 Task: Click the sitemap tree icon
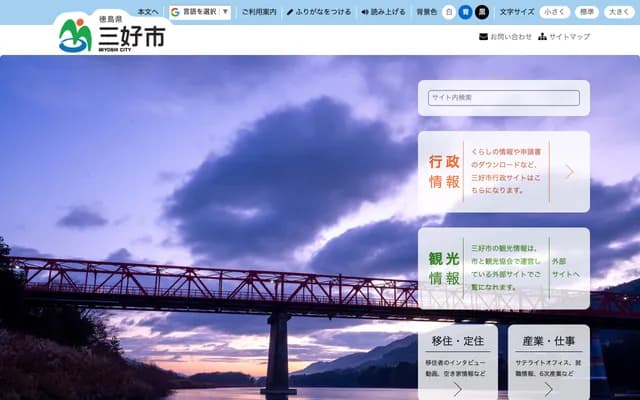click(x=542, y=37)
